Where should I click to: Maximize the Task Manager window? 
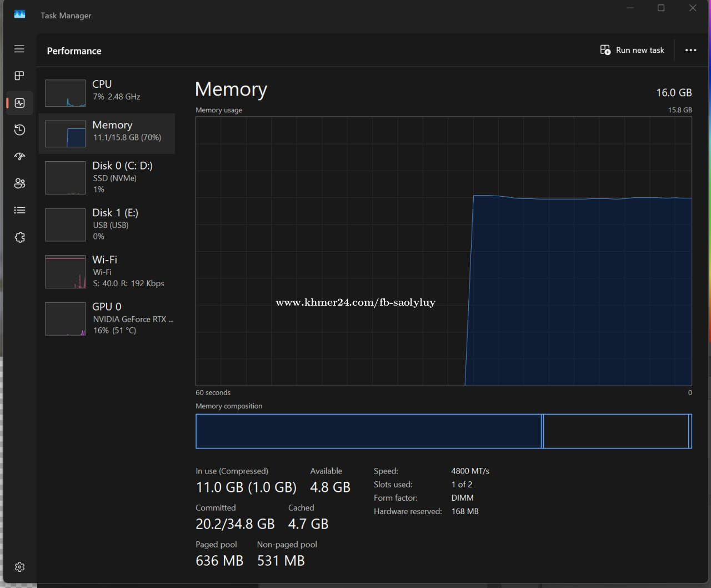tap(661, 8)
